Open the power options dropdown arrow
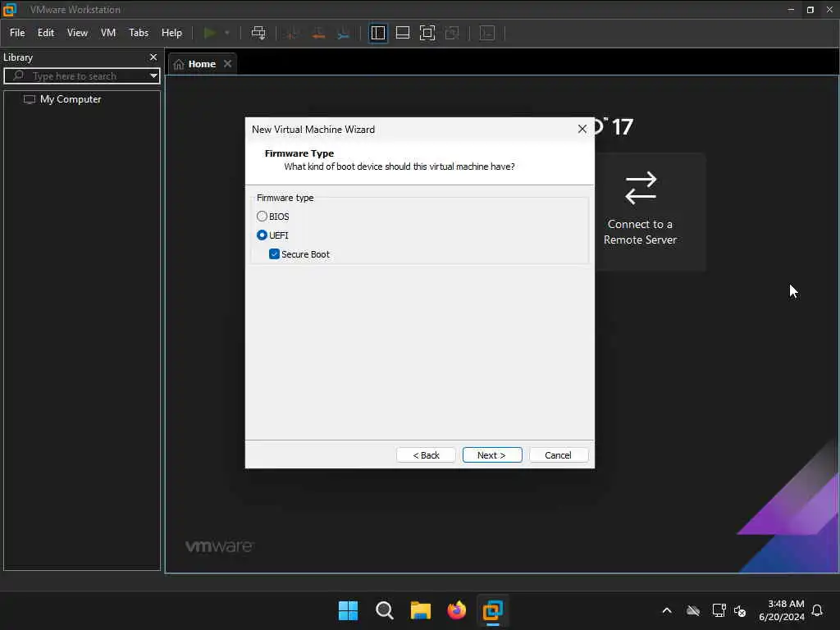The width and height of the screenshot is (840, 630). [x=227, y=33]
